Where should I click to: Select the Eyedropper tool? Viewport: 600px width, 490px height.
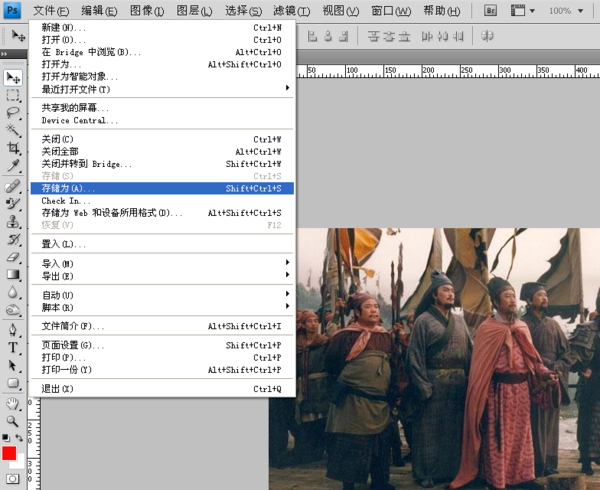[x=13, y=165]
